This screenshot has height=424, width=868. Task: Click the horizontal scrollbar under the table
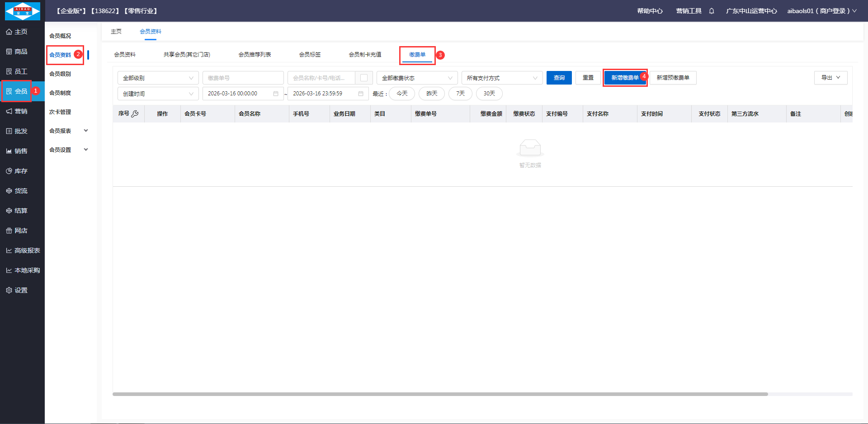pyautogui.click(x=440, y=394)
